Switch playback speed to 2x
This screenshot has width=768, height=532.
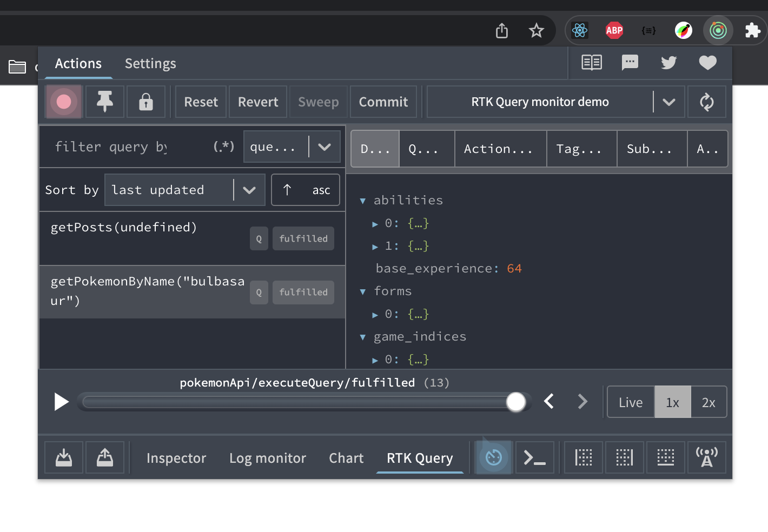coord(709,402)
